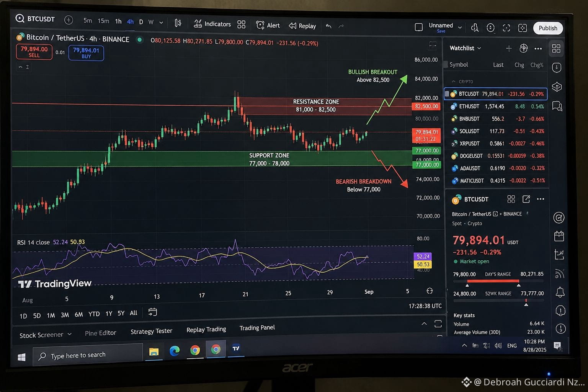Click the redo arrow in the top toolbar
Screen dimensions: 588x392
341,26
